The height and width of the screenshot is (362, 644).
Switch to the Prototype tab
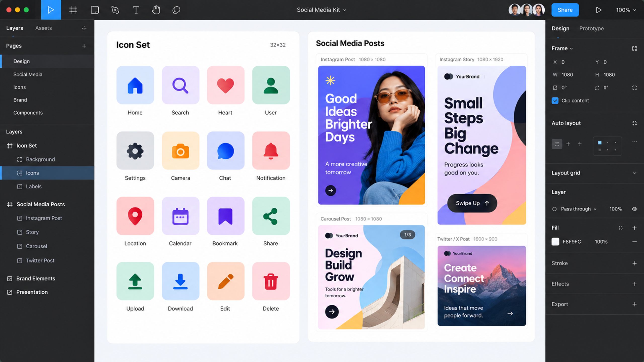pos(591,28)
